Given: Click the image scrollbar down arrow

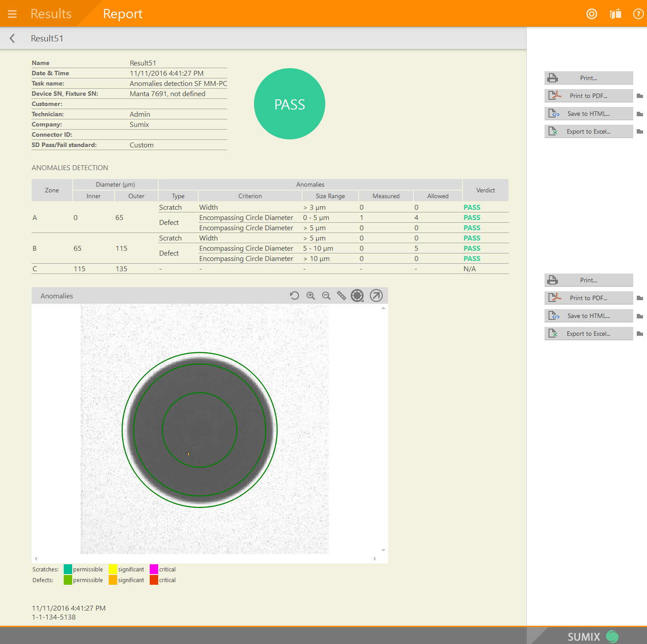Looking at the screenshot, I should point(383,550).
